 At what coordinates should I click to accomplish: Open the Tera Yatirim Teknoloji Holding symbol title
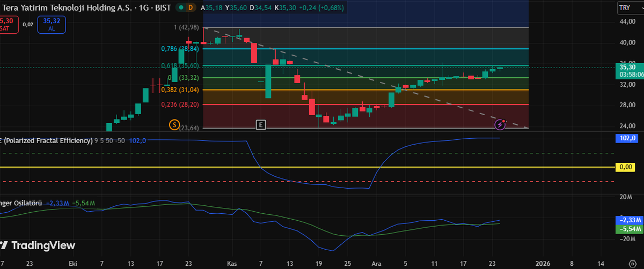click(x=85, y=8)
